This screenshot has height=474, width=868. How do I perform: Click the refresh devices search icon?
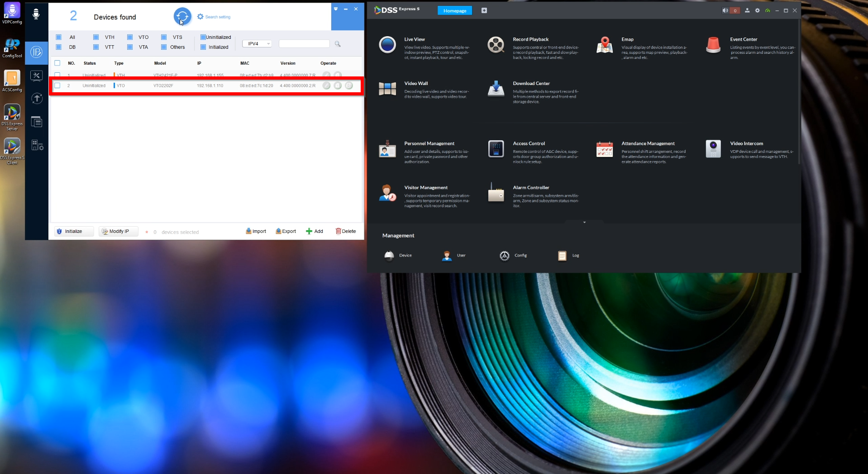[182, 17]
